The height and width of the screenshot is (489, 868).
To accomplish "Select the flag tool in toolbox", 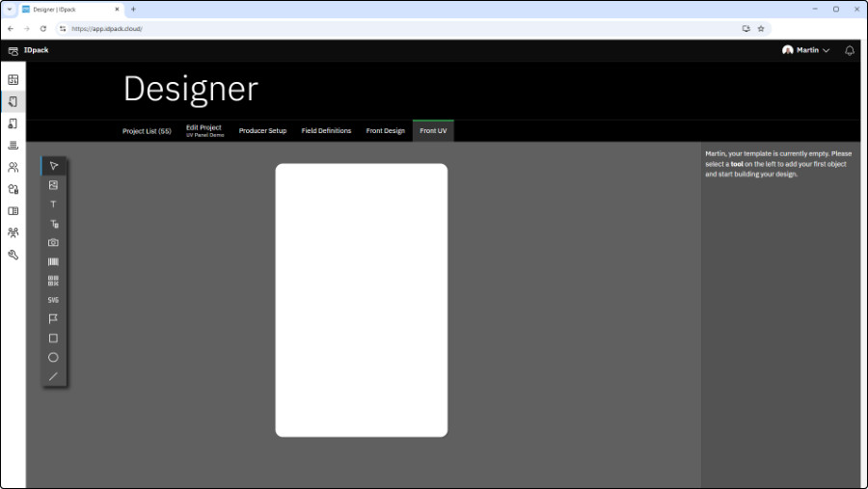I will (x=53, y=318).
